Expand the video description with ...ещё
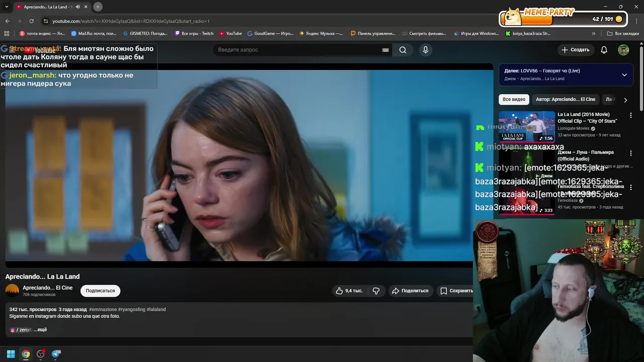The width and height of the screenshot is (644, 362). click(40, 330)
